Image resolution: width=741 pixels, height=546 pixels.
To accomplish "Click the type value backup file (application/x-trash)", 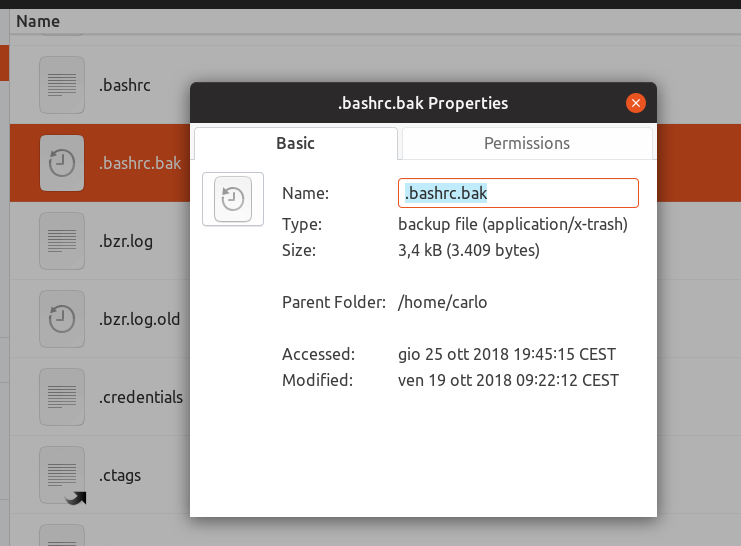I will coord(513,224).
